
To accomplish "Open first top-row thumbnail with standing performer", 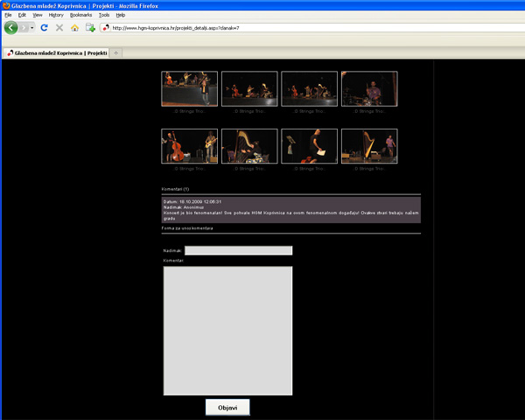I will click(190, 88).
